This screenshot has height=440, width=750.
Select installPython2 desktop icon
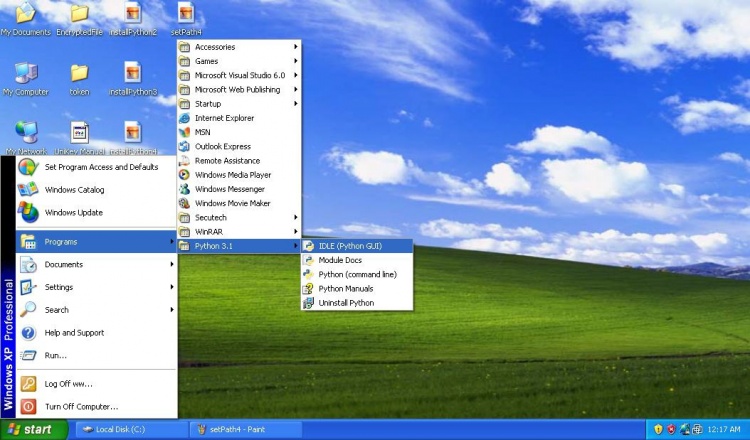tap(133, 19)
